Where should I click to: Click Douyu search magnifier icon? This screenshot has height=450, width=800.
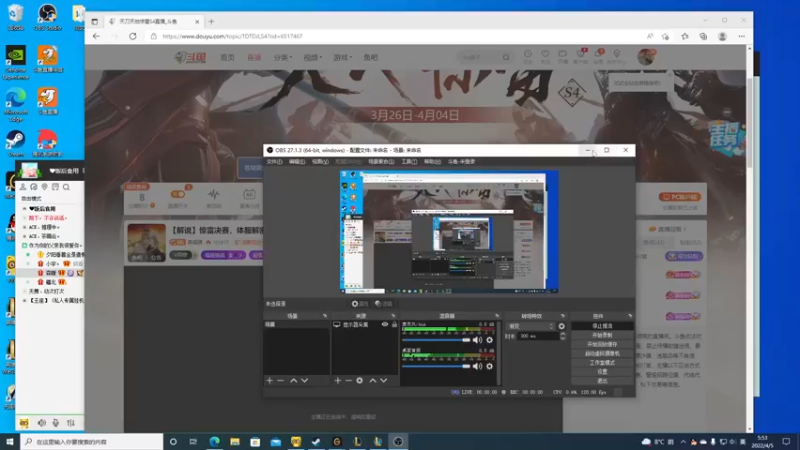pyautogui.click(x=506, y=58)
